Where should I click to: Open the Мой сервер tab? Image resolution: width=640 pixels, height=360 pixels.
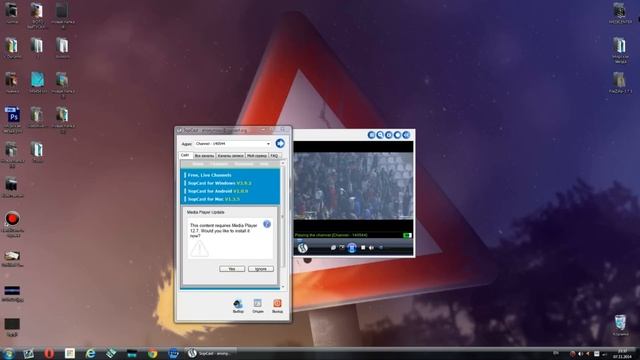coord(257,156)
